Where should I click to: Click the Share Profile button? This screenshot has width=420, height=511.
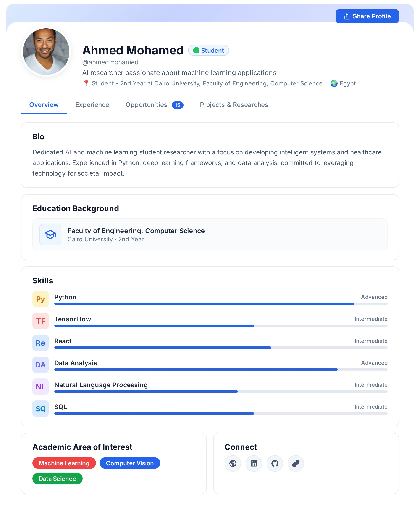(367, 16)
